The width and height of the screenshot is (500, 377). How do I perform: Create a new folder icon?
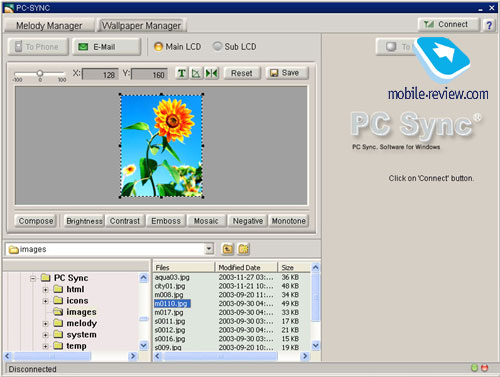[x=244, y=249]
